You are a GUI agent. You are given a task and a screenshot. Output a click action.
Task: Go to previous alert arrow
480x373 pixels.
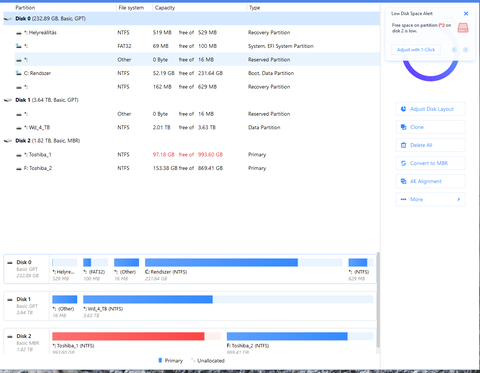pyautogui.click(x=454, y=50)
